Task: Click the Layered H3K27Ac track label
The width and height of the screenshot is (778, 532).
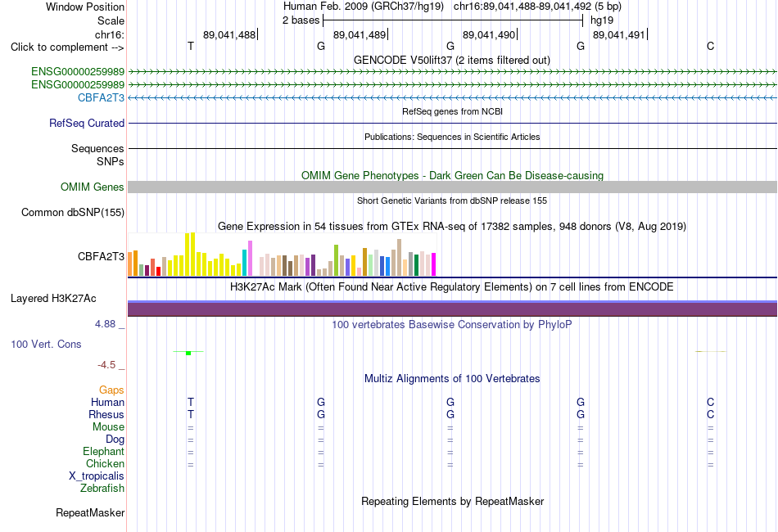Action: click(53, 299)
